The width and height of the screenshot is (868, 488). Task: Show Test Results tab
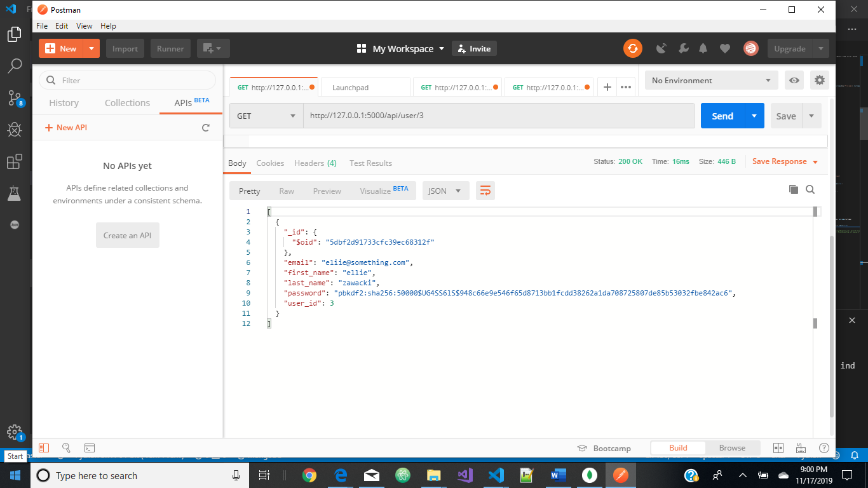click(370, 163)
